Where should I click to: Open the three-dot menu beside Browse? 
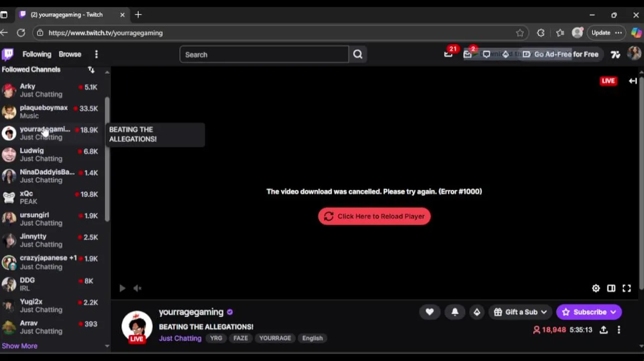point(96,54)
